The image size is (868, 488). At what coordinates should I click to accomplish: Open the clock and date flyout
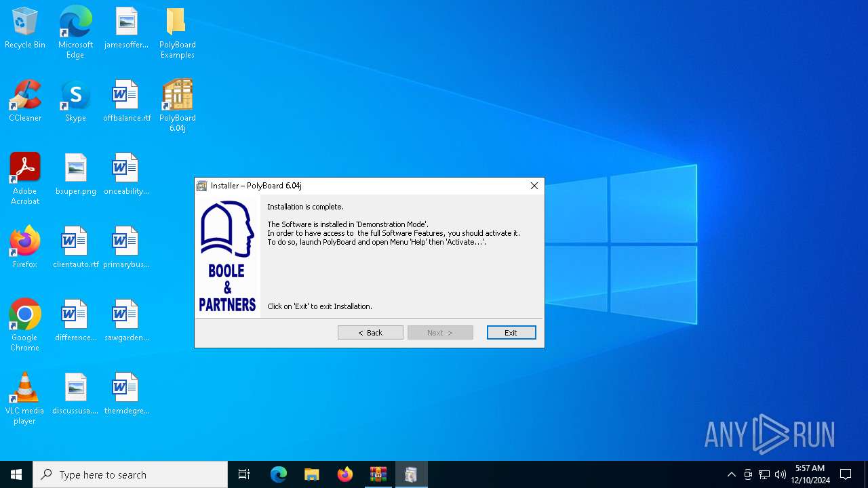810,474
